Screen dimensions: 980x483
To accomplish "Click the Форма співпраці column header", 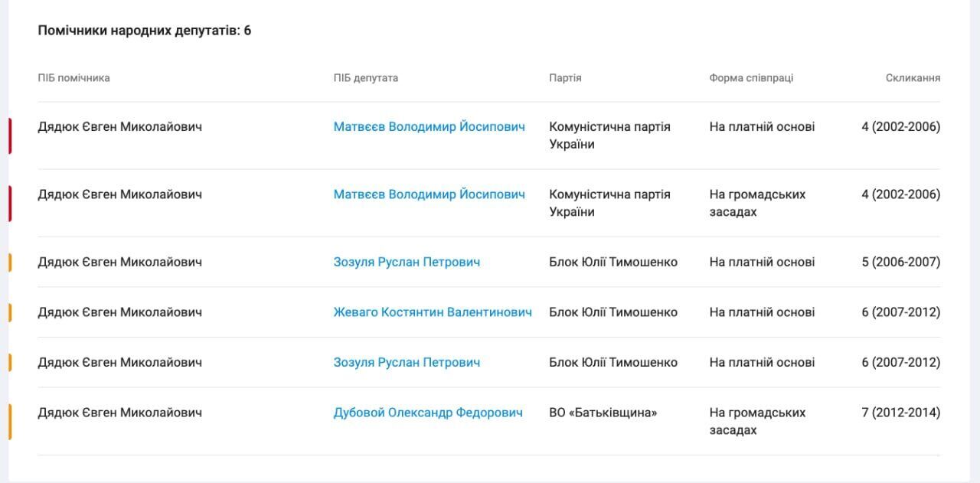I will (x=751, y=78).
